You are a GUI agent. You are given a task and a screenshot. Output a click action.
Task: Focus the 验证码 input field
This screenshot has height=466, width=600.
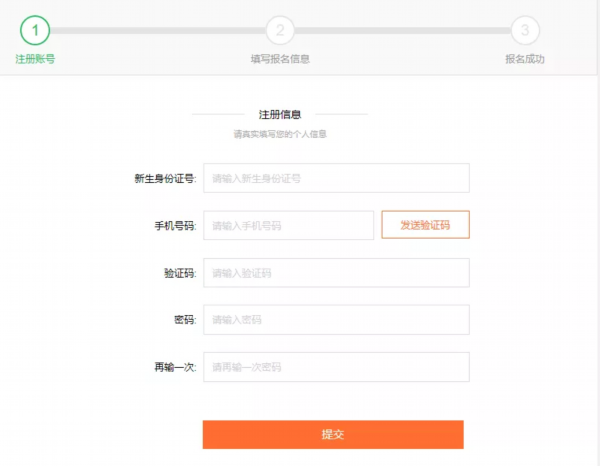(336, 272)
